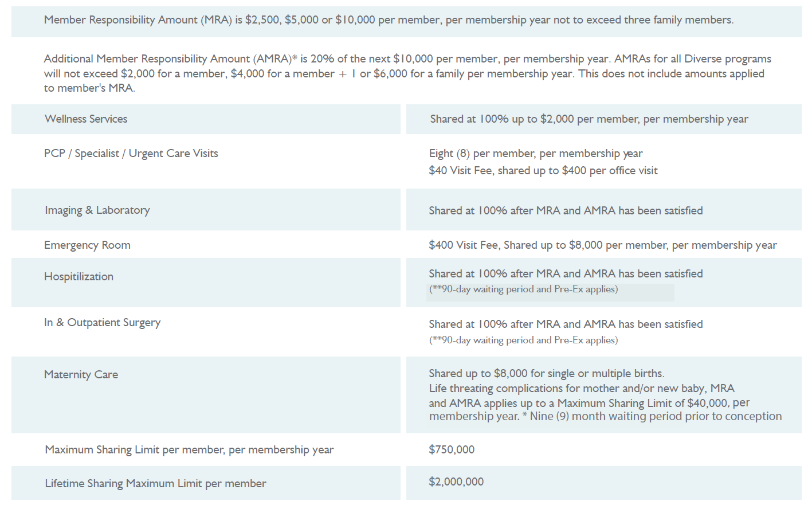Click the Maximum Sharing Limit per member label
The height and width of the screenshot is (509, 812).
(x=189, y=450)
